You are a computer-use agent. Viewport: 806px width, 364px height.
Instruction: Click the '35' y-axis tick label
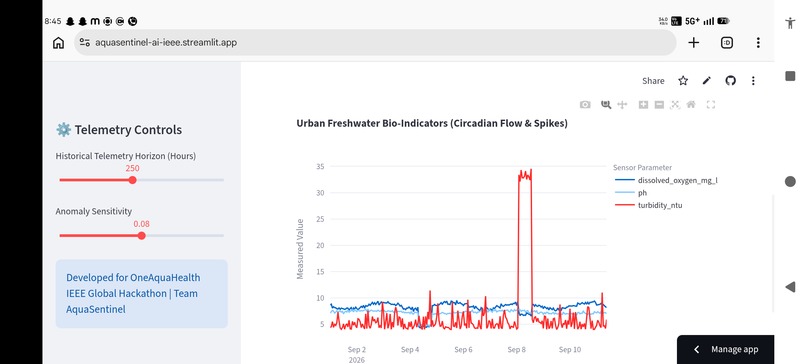[x=320, y=167]
